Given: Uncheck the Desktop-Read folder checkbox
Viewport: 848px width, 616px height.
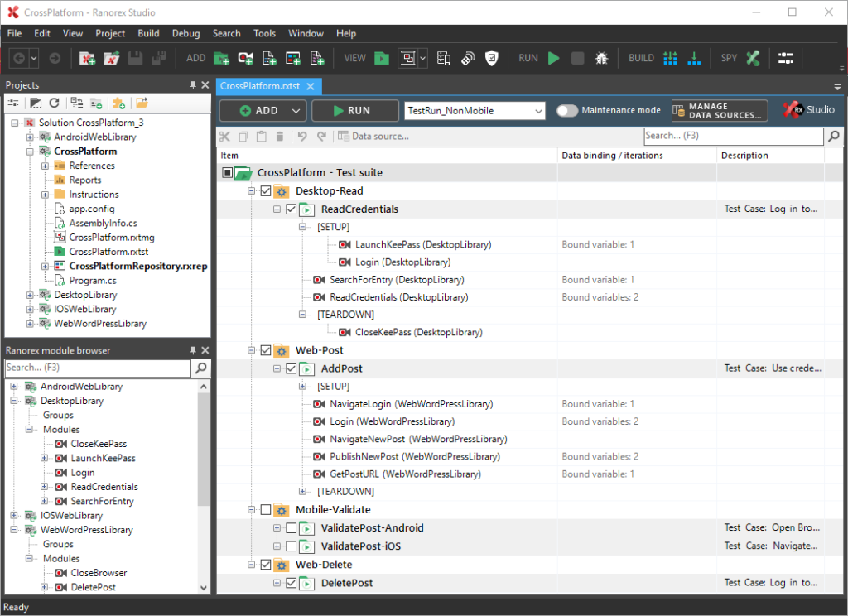Looking at the screenshot, I should click(x=266, y=191).
